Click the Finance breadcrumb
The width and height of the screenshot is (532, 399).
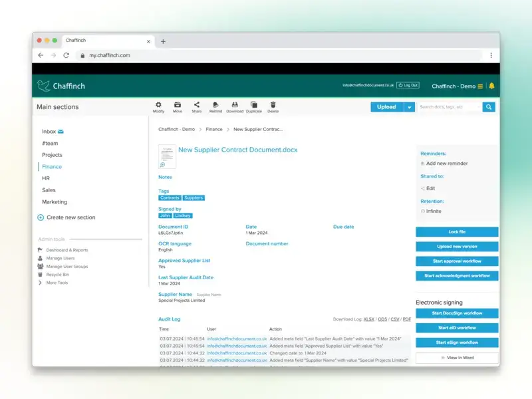point(214,129)
